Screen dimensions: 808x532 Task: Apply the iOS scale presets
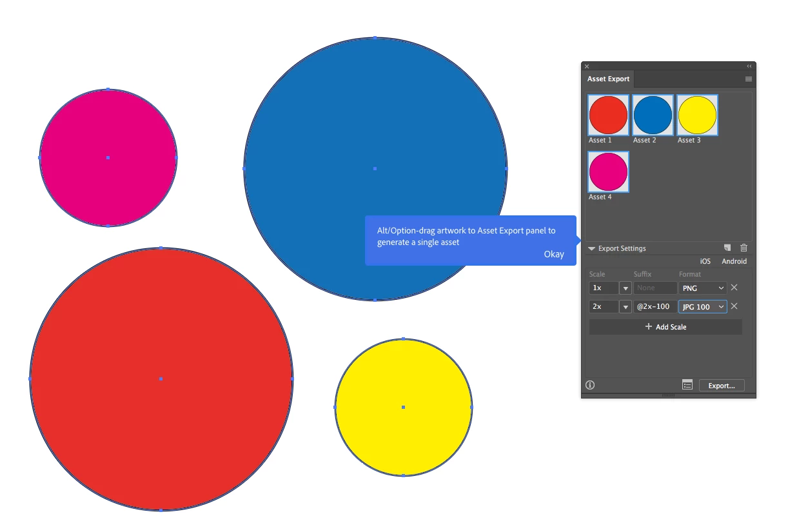click(705, 261)
